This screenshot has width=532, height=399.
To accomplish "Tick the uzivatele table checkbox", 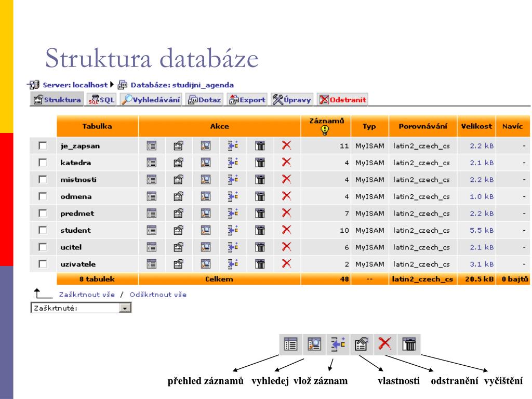I will (x=43, y=264).
